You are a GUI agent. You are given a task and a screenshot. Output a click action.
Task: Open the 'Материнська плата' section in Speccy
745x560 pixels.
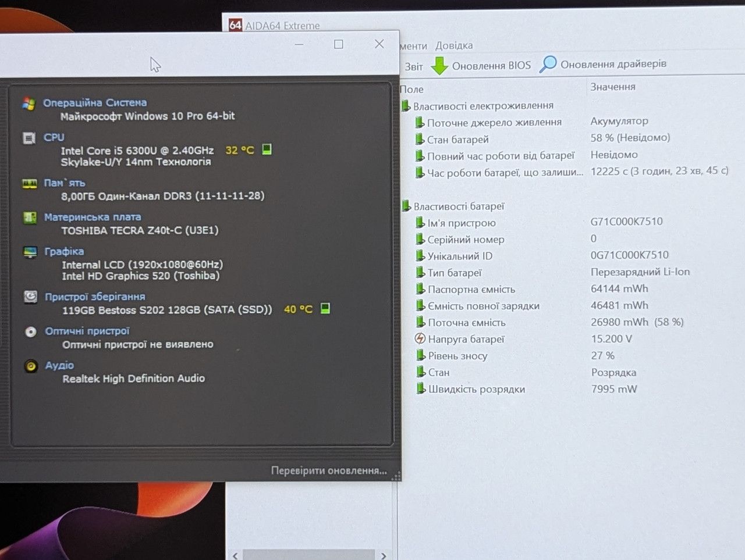[93, 217]
